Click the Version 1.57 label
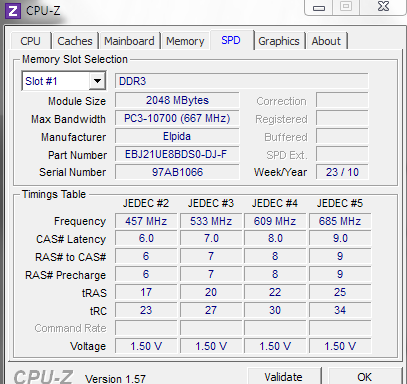The width and height of the screenshot is (407, 384). click(x=115, y=379)
